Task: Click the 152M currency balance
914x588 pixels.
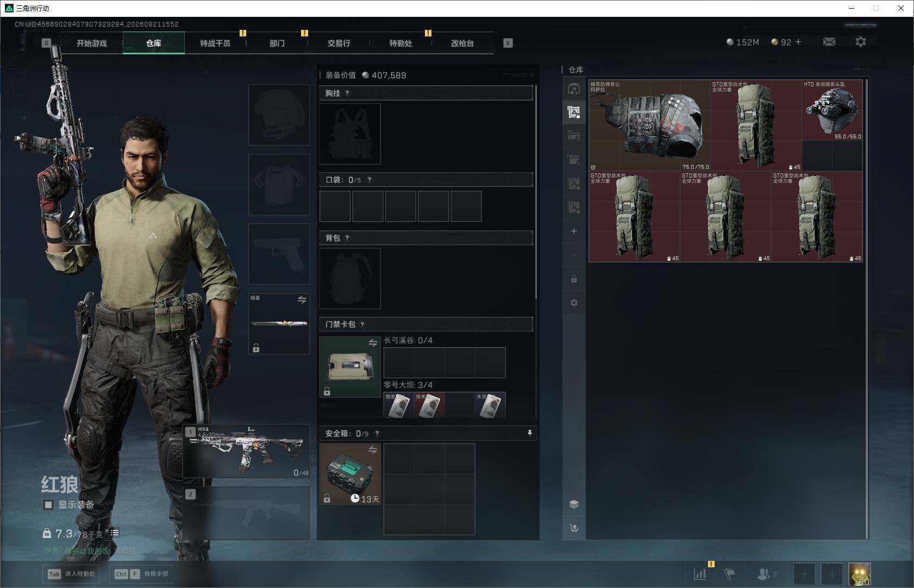Action: tap(743, 42)
